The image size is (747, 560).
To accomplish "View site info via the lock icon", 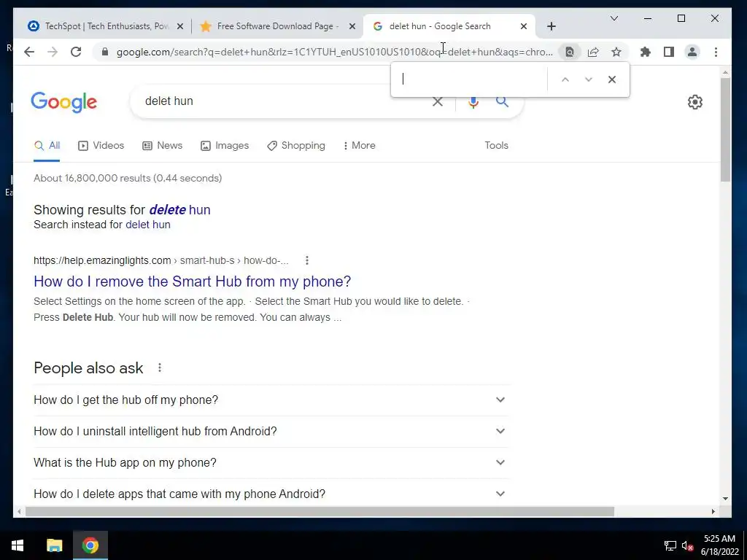I will click(x=105, y=52).
